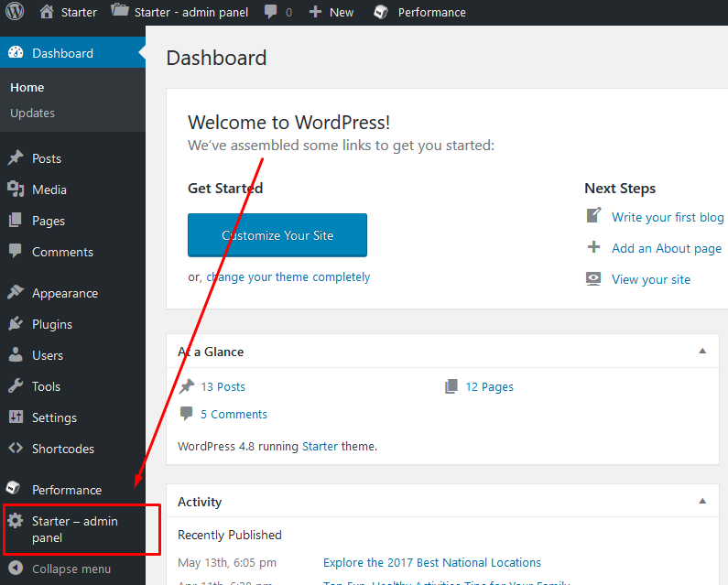Click the Starter home icon in toolbar
Image resolution: width=728 pixels, height=585 pixels.
47,12
